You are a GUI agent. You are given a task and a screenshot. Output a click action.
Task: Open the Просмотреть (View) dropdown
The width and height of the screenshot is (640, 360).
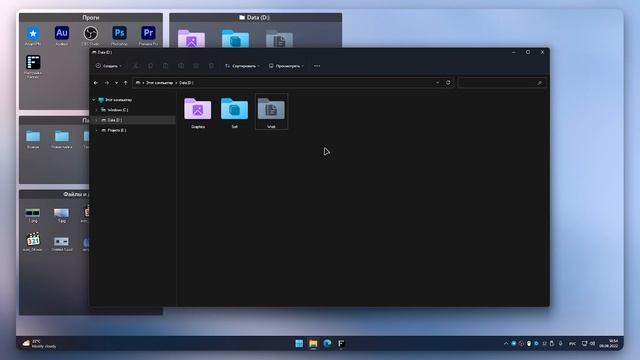coord(286,66)
